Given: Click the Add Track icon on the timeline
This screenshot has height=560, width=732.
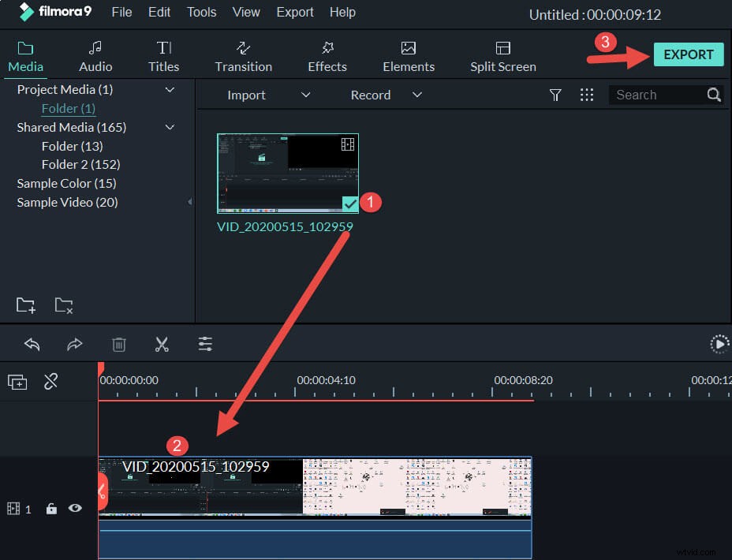Looking at the screenshot, I should pyautogui.click(x=17, y=382).
